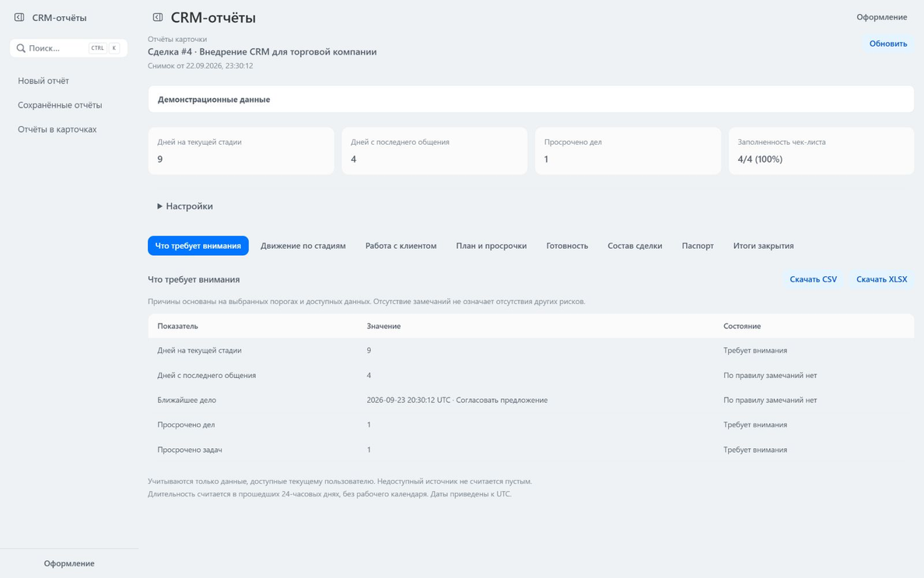Open Оформление at sidebar bottom
The image size is (924, 578).
[69, 563]
